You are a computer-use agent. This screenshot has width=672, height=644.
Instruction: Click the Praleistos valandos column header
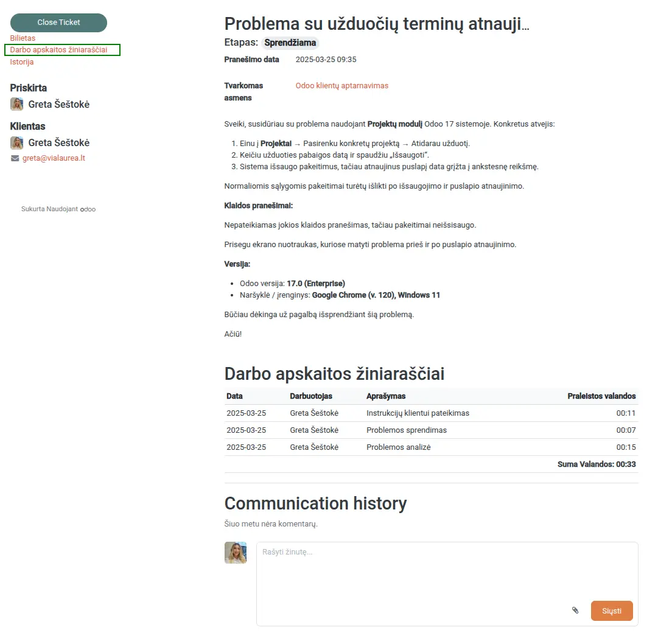[601, 396]
